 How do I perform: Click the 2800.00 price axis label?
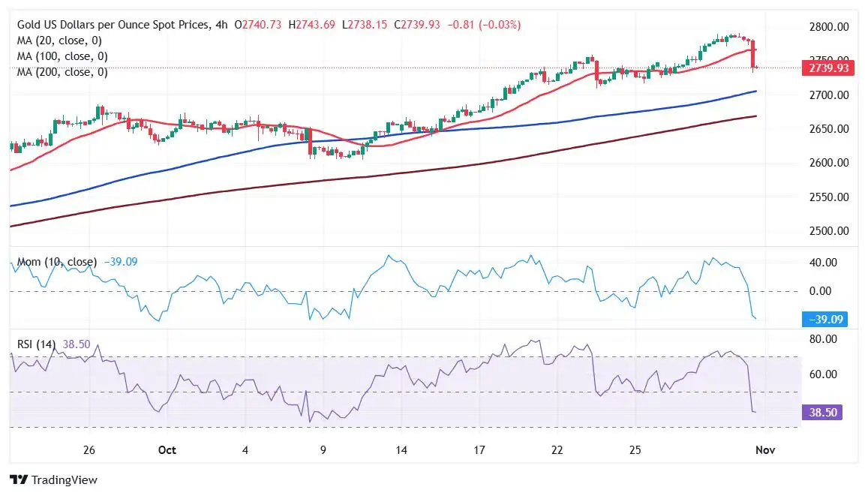click(829, 27)
